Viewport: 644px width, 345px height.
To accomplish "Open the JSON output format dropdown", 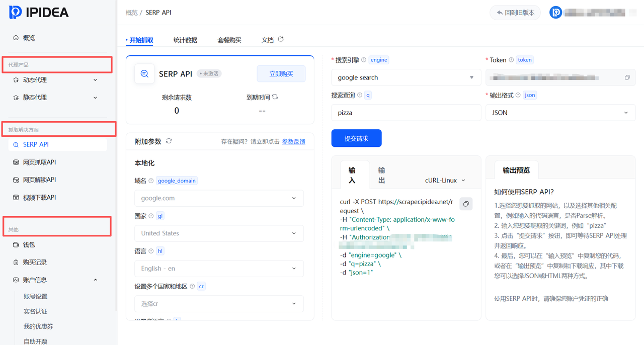I will click(560, 113).
